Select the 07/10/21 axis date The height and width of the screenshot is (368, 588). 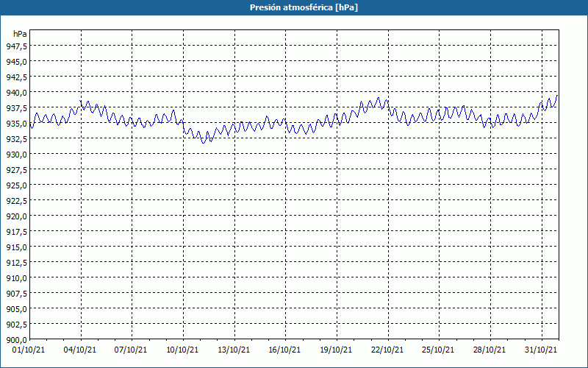click(x=131, y=350)
